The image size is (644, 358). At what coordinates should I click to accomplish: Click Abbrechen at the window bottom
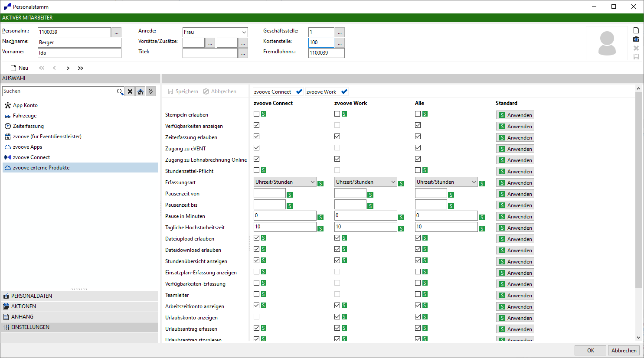click(x=624, y=351)
